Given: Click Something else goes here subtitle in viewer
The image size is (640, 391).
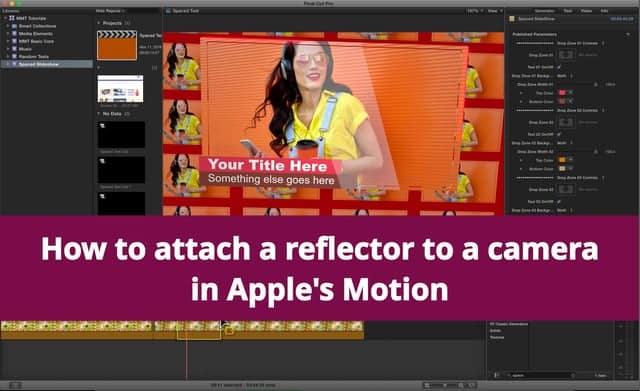Looking at the screenshot, I should point(271,179).
